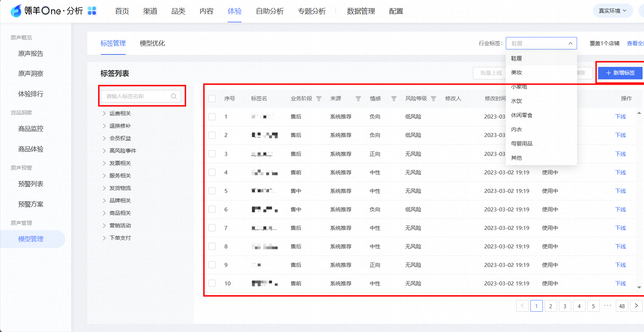The image size is (644, 332).
Task: Collapse the 行业标签 dropdown box
Action: (x=541, y=43)
